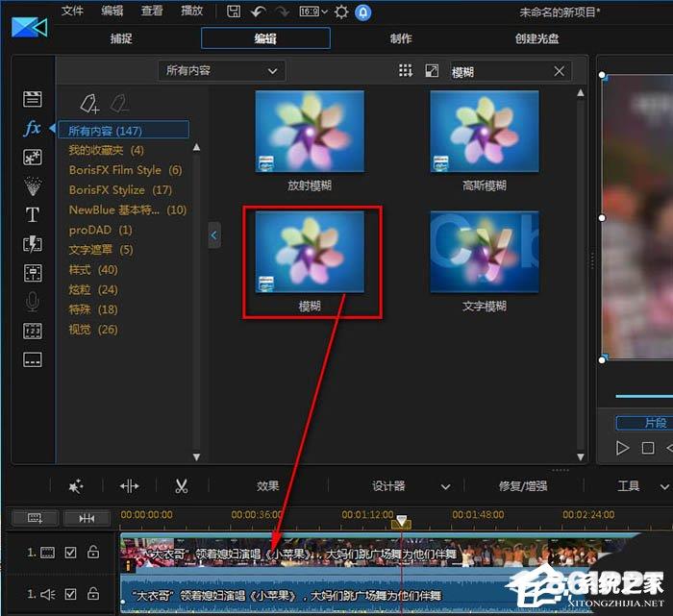Open the 所有内容 filter dropdown
The image size is (673, 616).
click(221, 71)
